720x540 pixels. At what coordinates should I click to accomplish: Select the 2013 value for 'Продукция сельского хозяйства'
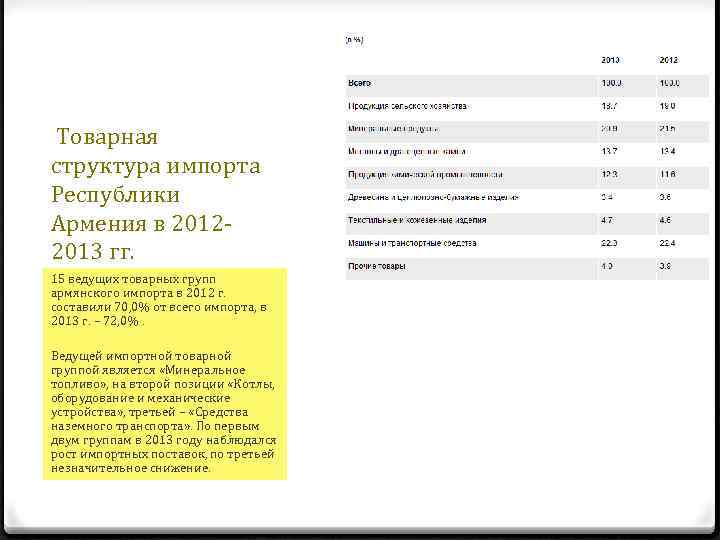point(609,106)
